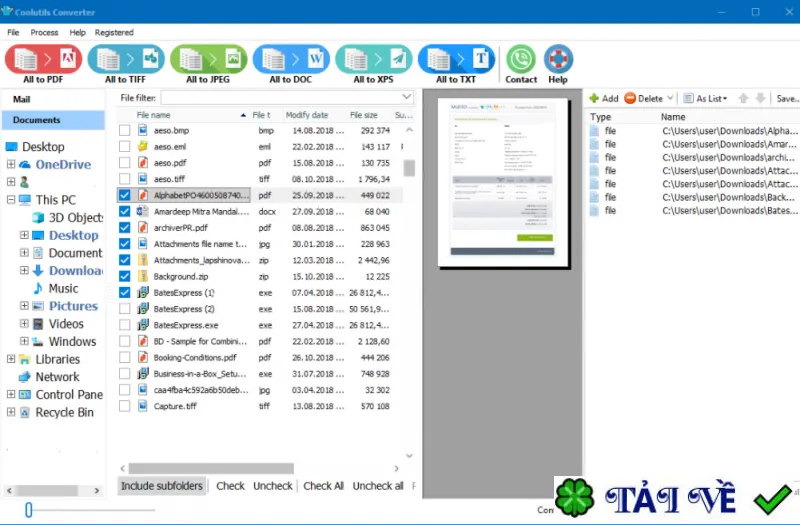The width and height of the screenshot is (800, 525).
Task: Move item up with the up arrow icon
Action: (743, 98)
